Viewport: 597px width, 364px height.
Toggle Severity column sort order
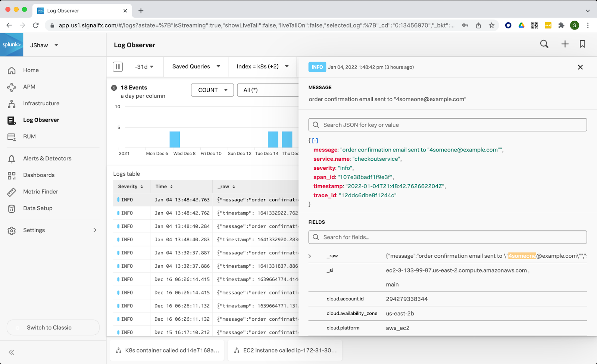pyautogui.click(x=141, y=186)
